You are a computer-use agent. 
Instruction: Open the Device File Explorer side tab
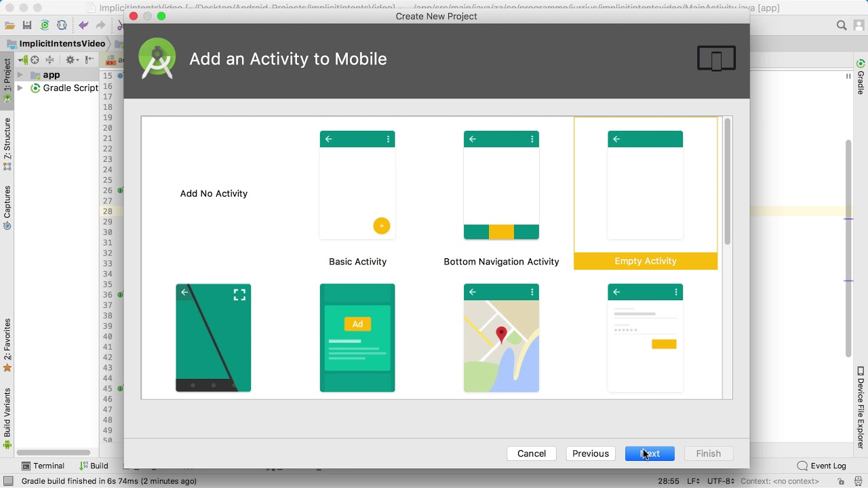[x=861, y=407]
